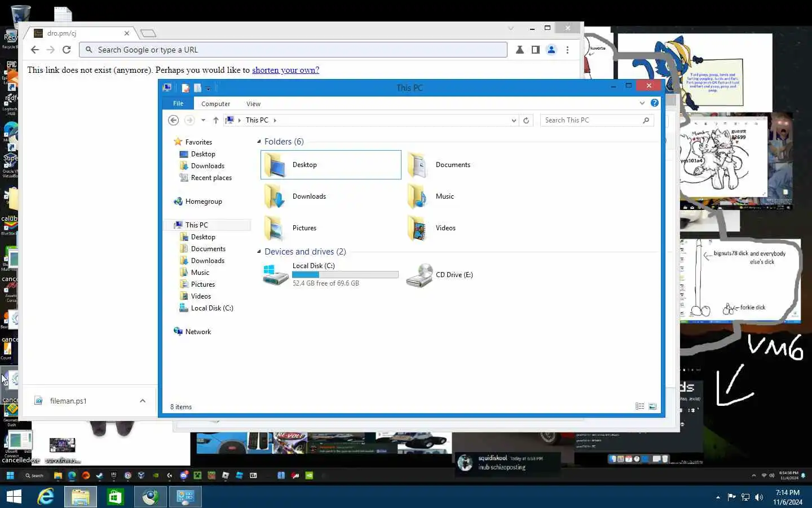Refresh the This PC view
The width and height of the screenshot is (812, 508).
pos(526,120)
